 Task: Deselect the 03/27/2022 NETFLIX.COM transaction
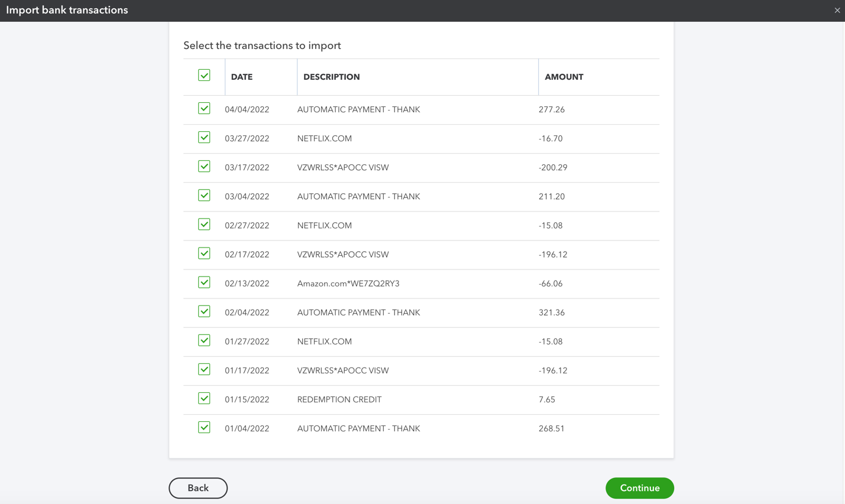click(204, 137)
